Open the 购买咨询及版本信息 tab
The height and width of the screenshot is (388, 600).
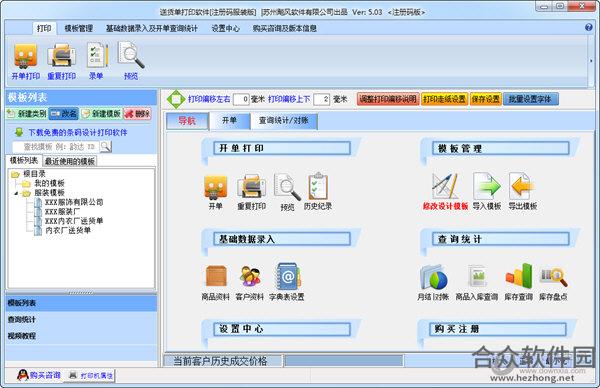tap(284, 28)
